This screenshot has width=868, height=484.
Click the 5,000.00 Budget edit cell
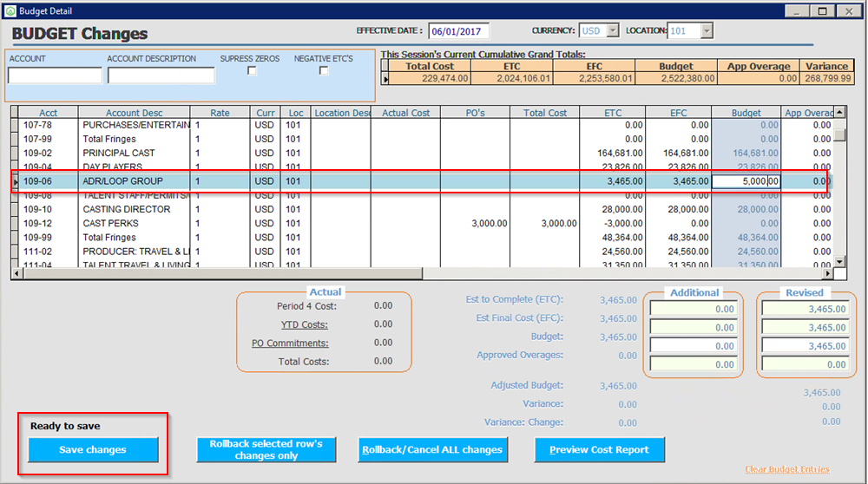(x=746, y=181)
